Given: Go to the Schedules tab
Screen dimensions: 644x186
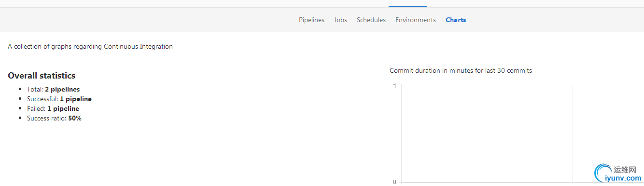Looking at the screenshot, I should tap(371, 20).
